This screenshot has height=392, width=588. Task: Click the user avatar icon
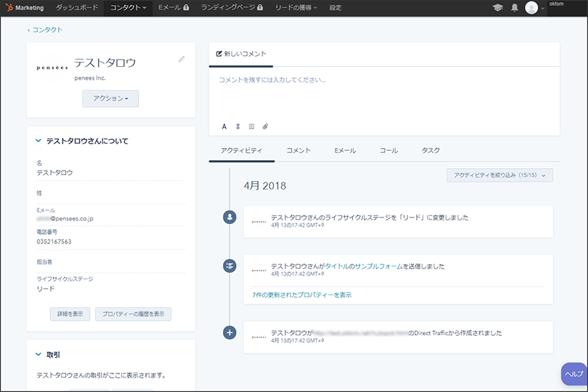[531, 7]
